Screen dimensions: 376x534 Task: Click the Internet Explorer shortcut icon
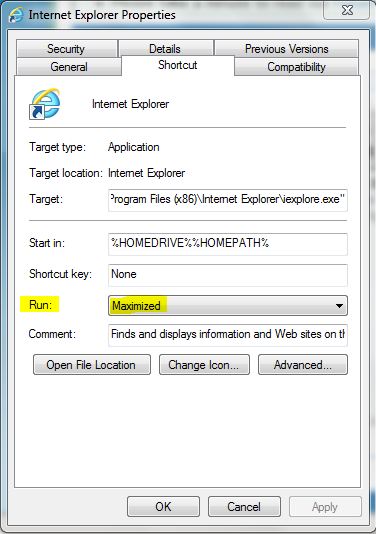(45, 104)
